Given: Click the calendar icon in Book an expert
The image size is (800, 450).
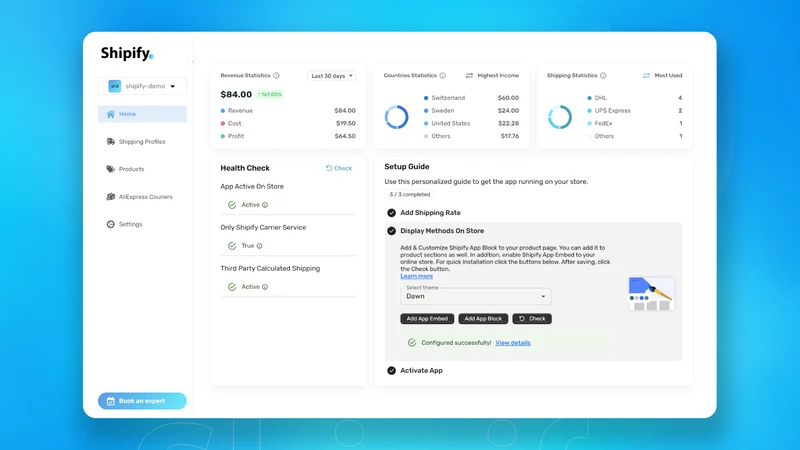Looking at the screenshot, I should (x=110, y=401).
